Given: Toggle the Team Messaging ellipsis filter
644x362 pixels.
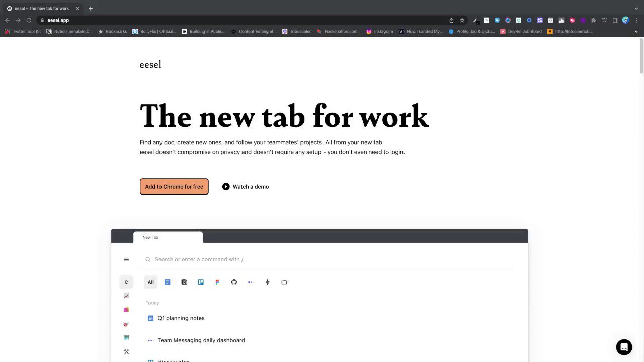Looking at the screenshot, I should tap(250, 282).
